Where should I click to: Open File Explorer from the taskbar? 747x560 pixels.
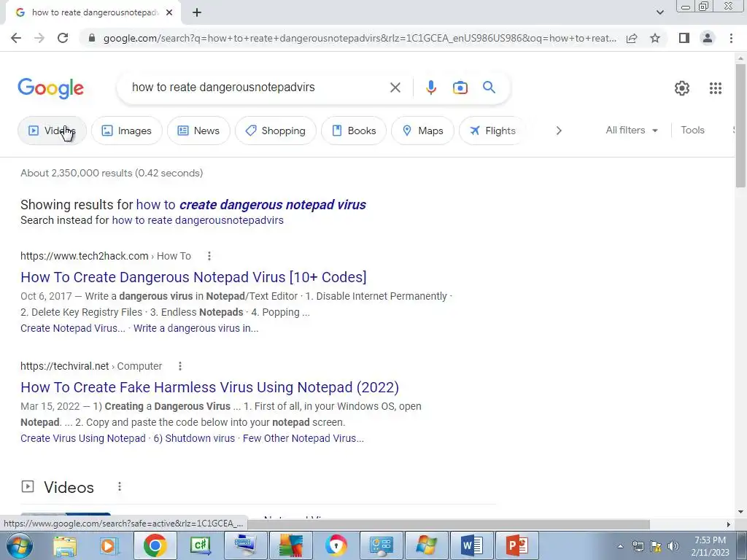[65, 545]
